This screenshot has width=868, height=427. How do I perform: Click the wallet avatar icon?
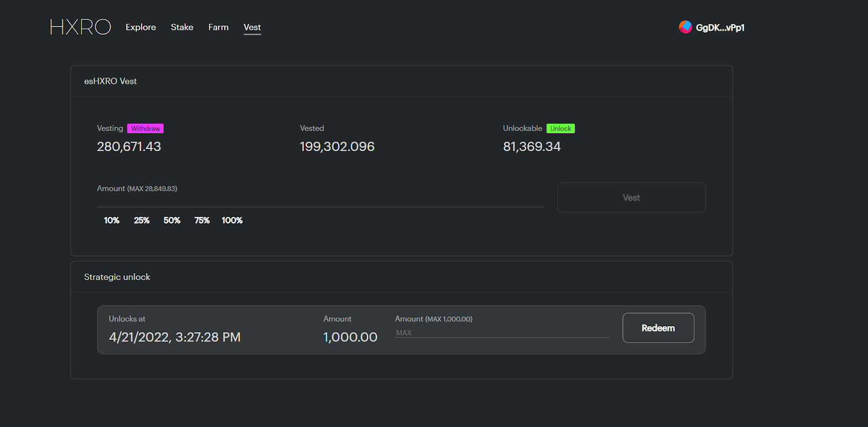coord(685,27)
